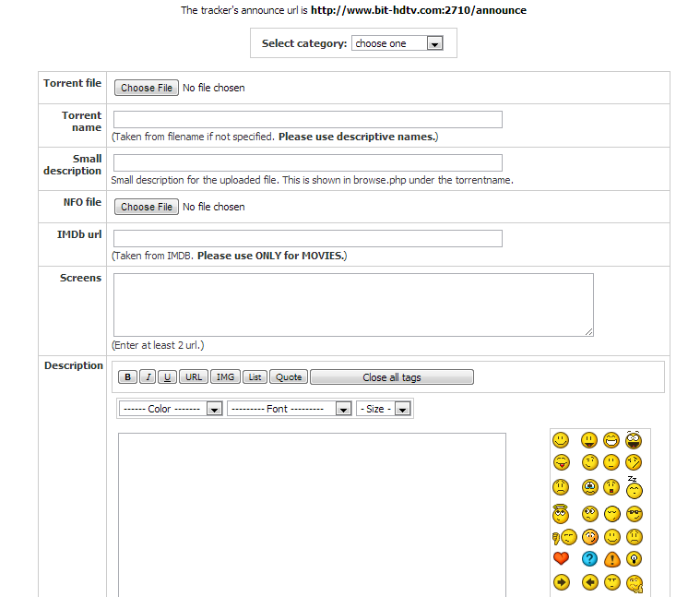This screenshot has width=700, height=597.
Task: Click Choose File for the NFO file
Action: click(x=147, y=207)
